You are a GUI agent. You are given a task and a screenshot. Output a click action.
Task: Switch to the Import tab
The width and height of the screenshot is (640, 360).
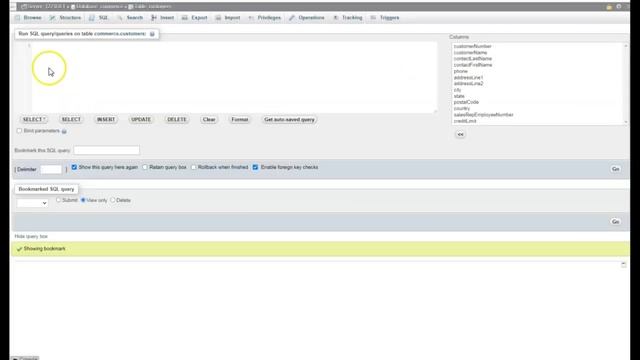[228, 18]
